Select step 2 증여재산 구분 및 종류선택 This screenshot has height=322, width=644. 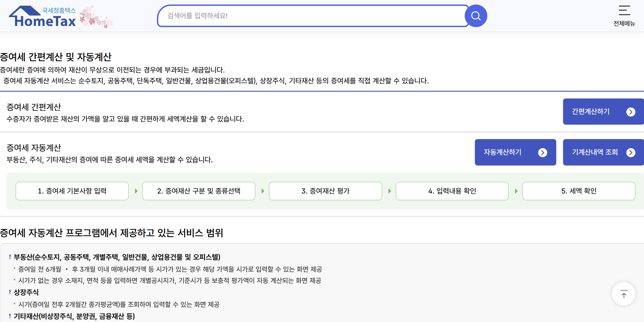[x=199, y=191]
